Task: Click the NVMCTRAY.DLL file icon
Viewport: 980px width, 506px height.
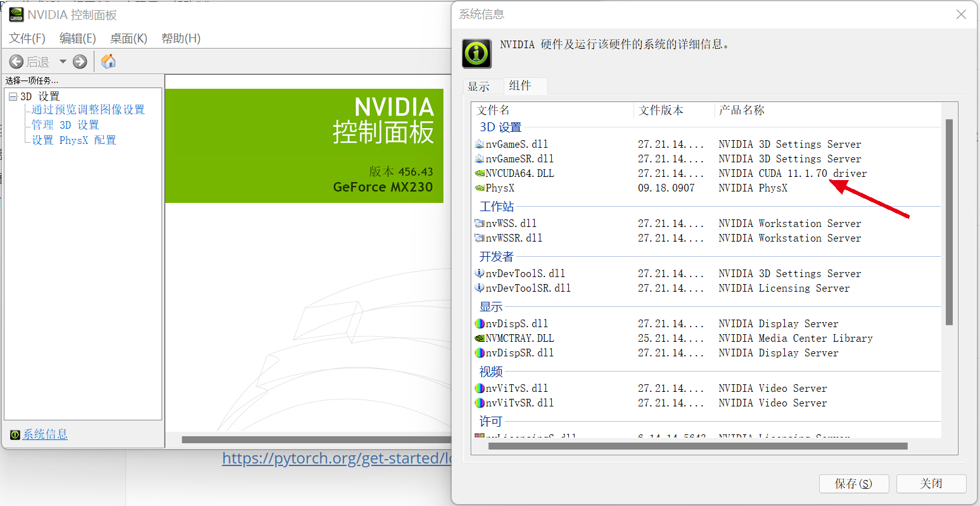Action: point(480,338)
